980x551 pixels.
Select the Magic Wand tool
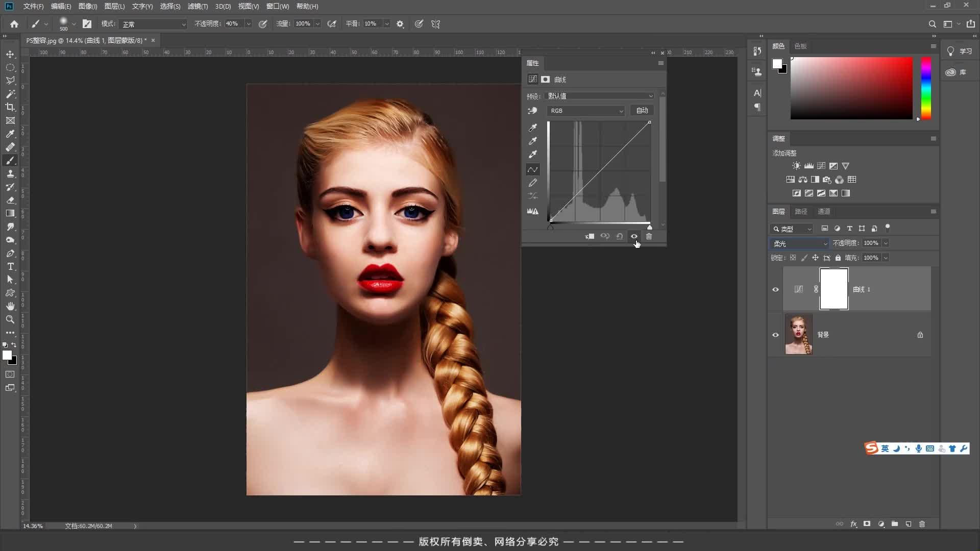[10, 94]
